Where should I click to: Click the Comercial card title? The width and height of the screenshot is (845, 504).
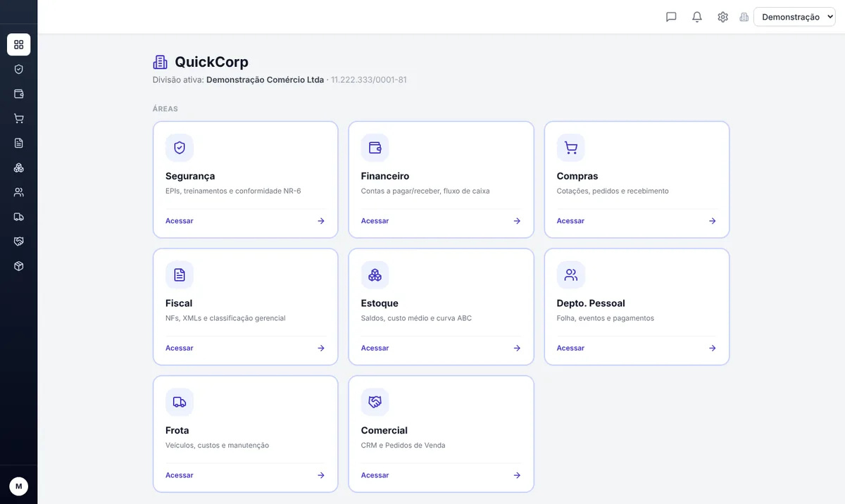tap(384, 430)
